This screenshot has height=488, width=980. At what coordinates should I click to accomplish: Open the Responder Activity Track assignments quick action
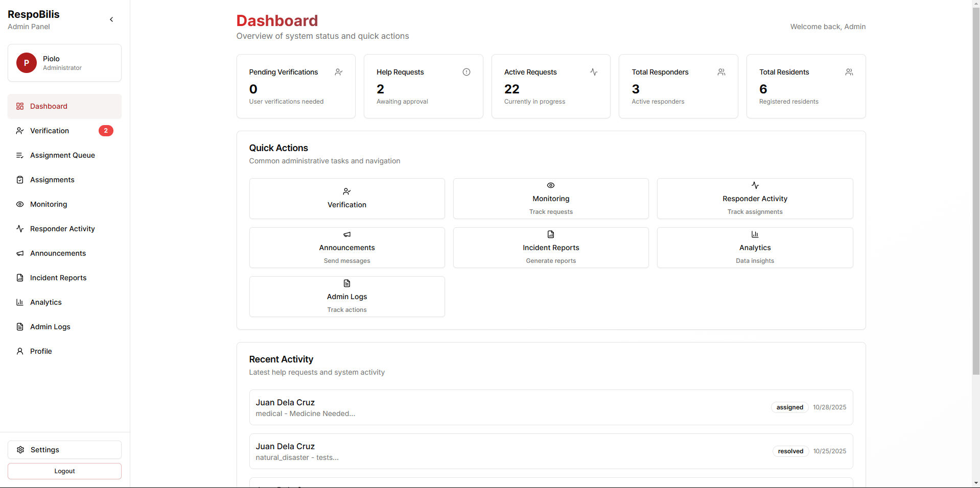(755, 199)
